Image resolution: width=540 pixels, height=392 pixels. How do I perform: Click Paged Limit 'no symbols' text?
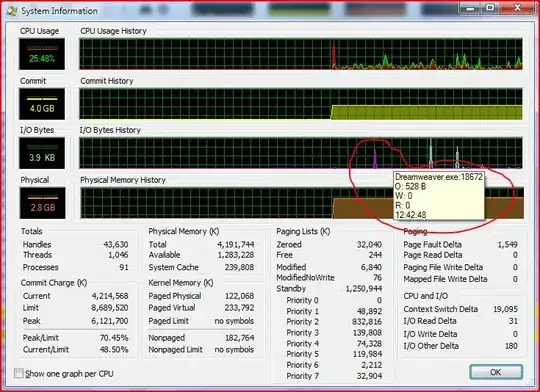click(x=234, y=321)
